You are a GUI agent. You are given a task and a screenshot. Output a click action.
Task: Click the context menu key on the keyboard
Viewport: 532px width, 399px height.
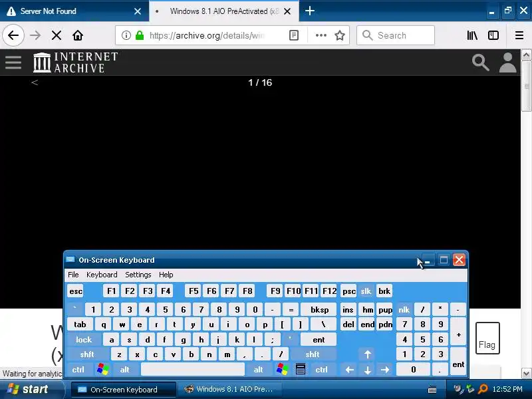[x=301, y=370]
